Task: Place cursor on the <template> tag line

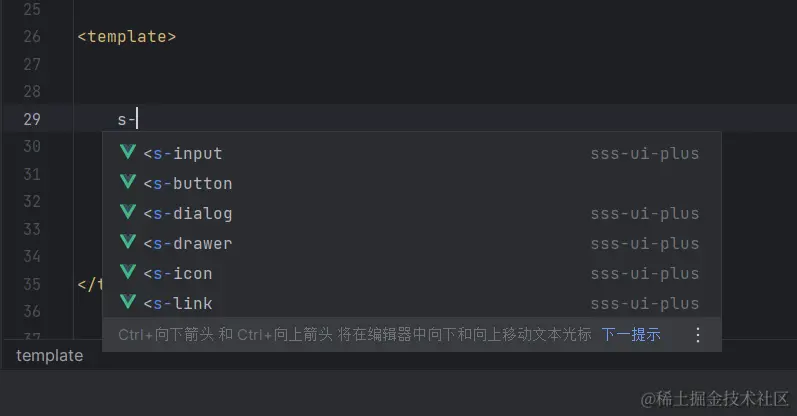Action: click(127, 37)
